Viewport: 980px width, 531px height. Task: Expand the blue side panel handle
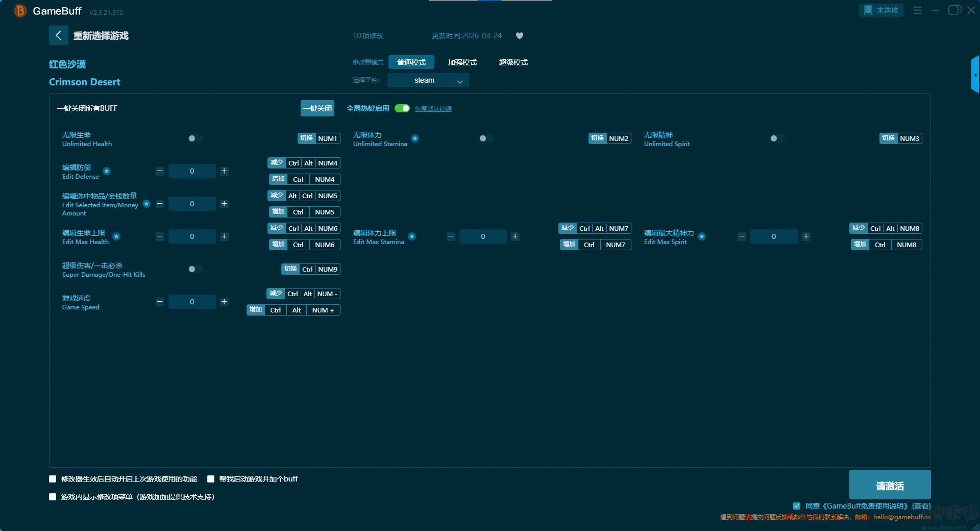[x=975, y=75]
